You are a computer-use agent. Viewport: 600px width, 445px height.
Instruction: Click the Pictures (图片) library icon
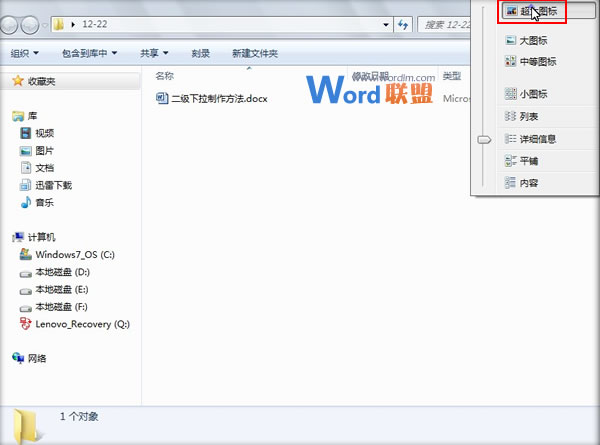pos(26,151)
